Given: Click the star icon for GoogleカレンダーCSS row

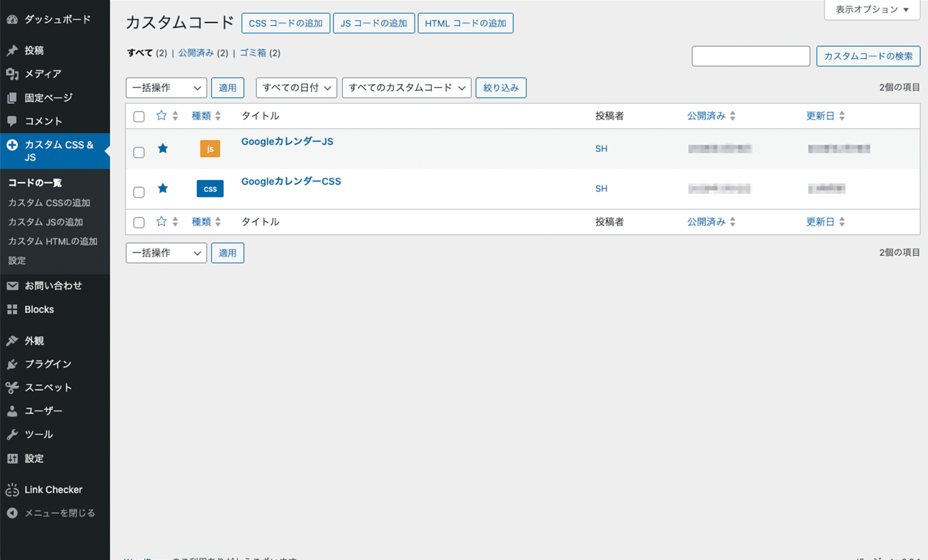Looking at the screenshot, I should tap(162, 189).
